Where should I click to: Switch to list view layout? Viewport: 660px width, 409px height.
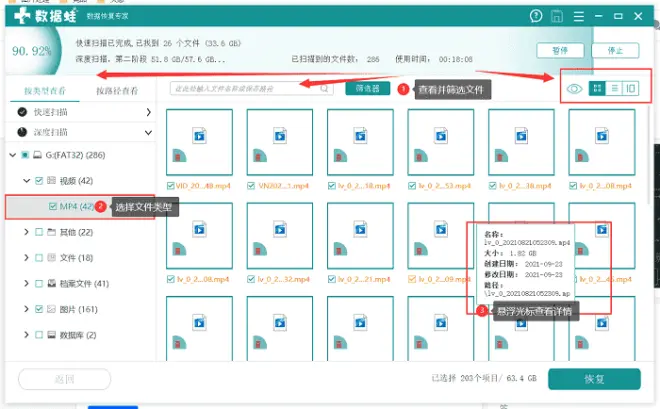tap(614, 89)
